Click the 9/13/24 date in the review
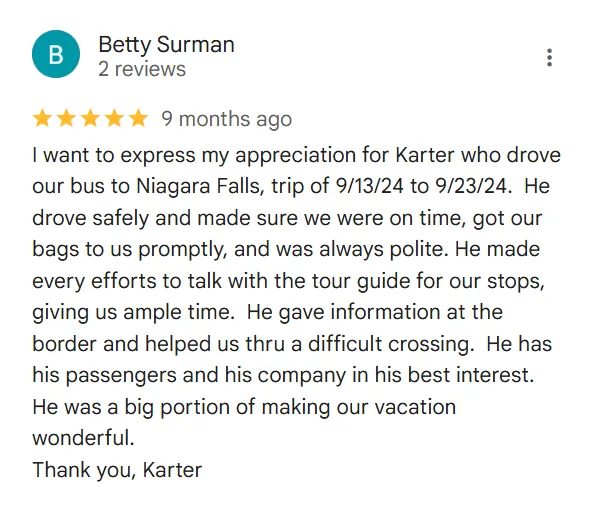 pyautogui.click(x=370, y=186)
